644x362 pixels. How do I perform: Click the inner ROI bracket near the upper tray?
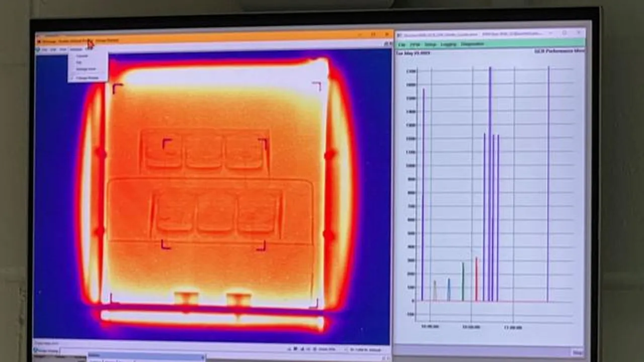[167, 144]
